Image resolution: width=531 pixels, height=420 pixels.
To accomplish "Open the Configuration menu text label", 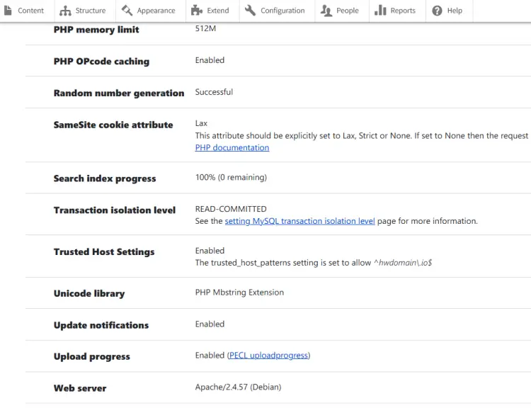I will pos(282,11).
